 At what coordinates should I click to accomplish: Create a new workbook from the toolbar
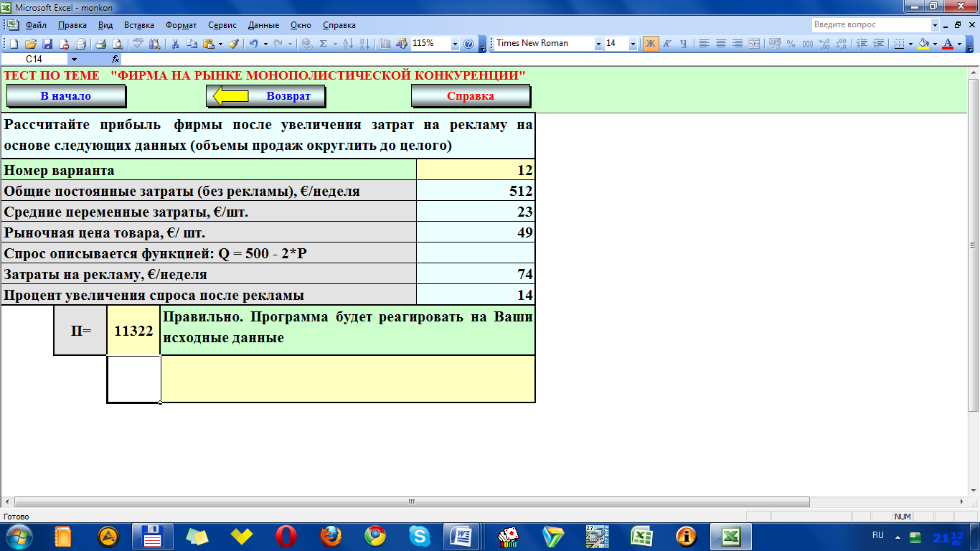[14, 44]
